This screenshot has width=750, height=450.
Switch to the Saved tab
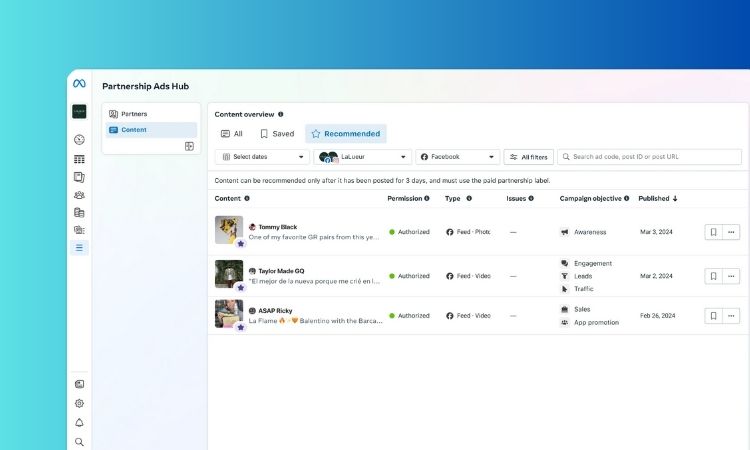pyautogui.click(x=277, y=134)
